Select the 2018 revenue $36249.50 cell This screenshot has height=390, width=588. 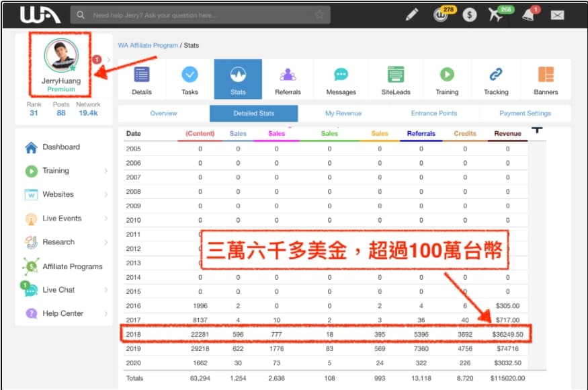(507, 334)
